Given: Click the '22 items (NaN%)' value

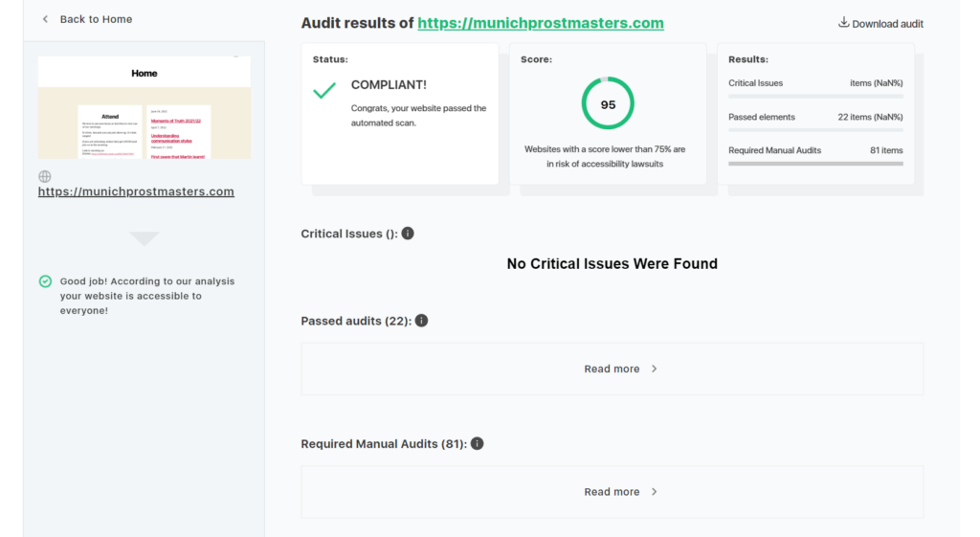Looking at the screenshot, I should point(870,117).
